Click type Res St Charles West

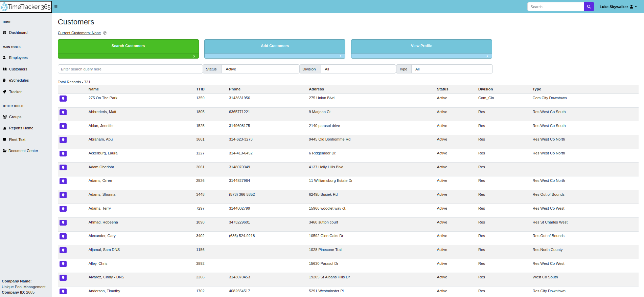pyautogui.click(x=550, y=222)
